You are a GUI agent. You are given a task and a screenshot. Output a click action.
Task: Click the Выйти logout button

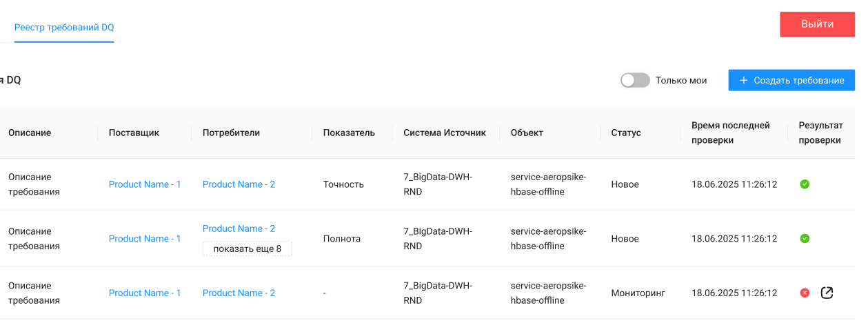[x=817, y=24]
